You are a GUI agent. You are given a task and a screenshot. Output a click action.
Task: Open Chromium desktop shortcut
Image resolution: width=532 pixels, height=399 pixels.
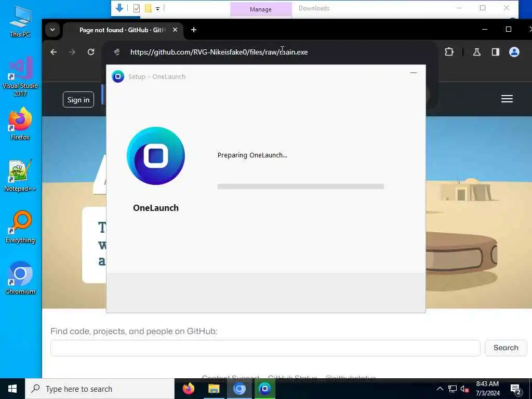pos(20,278)
